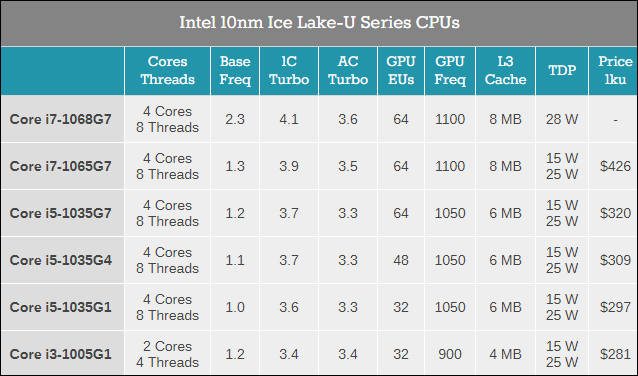Select the 28 W TDP cell

562,119
